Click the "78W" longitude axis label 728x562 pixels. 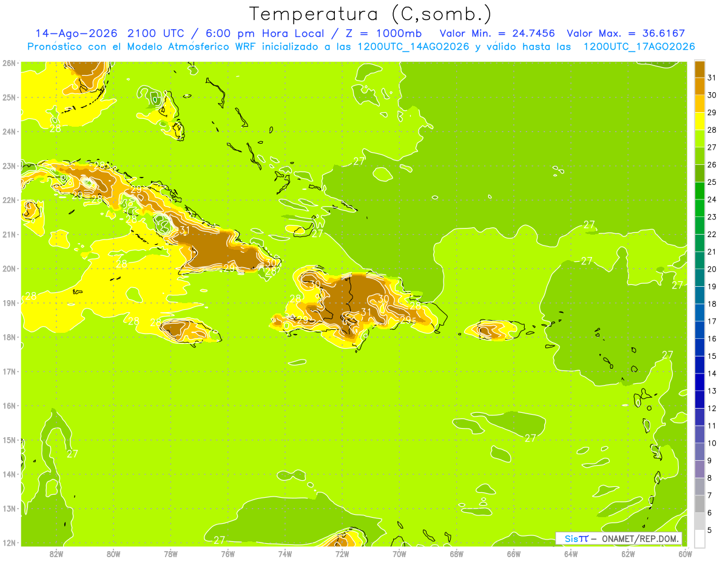coord(170,554)
